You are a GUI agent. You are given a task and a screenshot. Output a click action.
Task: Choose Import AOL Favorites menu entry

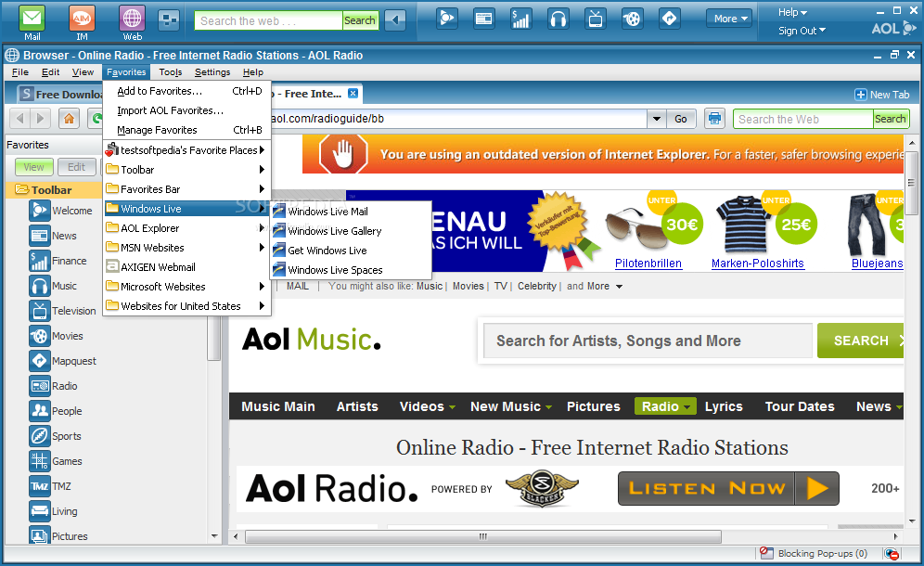click(x=186, y=110)
